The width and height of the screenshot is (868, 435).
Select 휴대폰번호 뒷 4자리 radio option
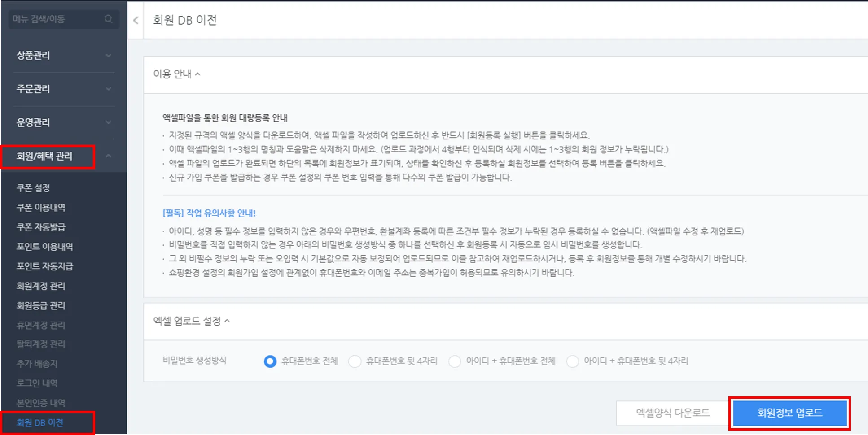(355, 361)
